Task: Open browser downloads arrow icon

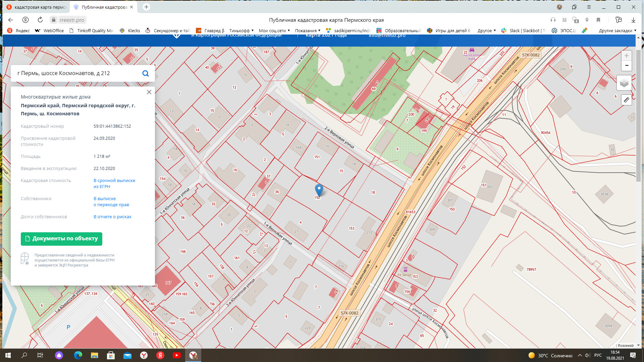Action: tap(633, 20)
